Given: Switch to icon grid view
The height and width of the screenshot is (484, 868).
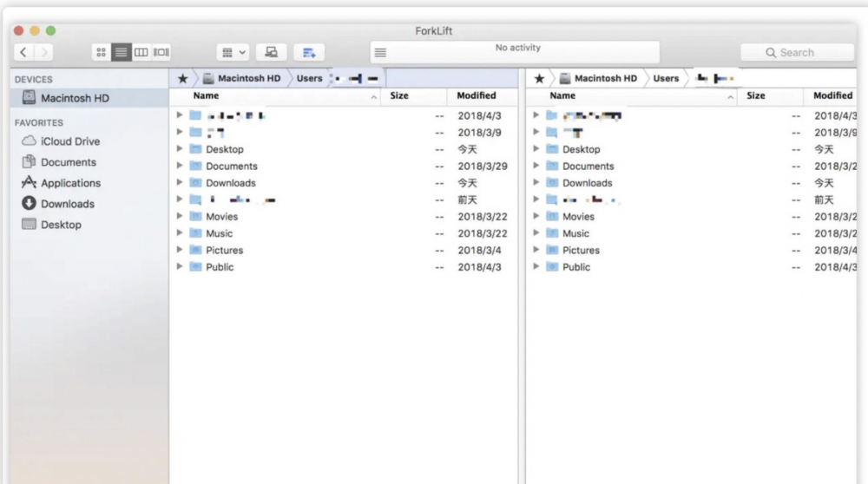Looking at the screenshot, I should pyautogui.click(x=101, y=52).
